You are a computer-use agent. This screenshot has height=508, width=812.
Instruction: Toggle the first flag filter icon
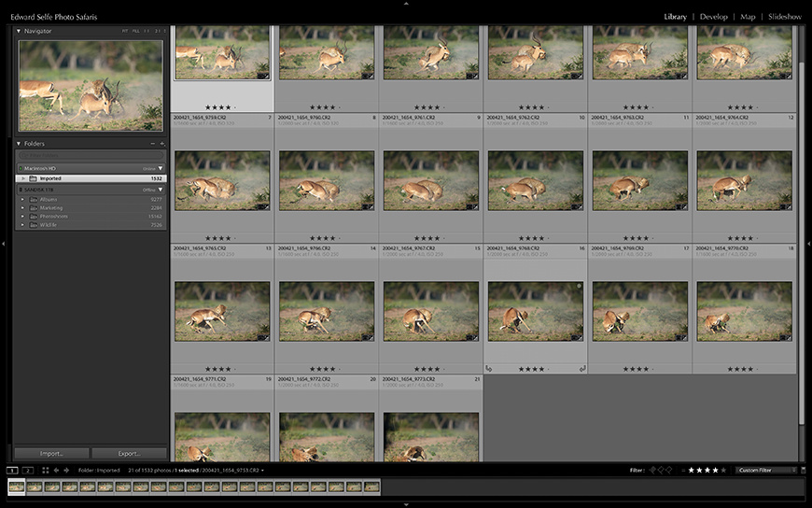652,470
